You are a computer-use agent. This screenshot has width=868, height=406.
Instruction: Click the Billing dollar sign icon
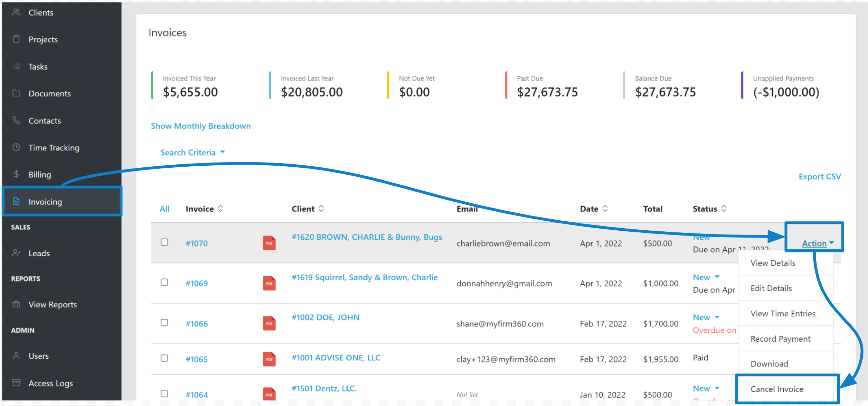pyautogui.click(x=16, y=174)
